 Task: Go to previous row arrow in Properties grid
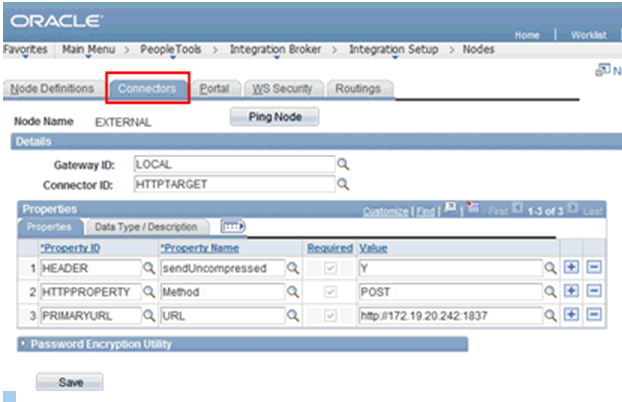[517, 208]
